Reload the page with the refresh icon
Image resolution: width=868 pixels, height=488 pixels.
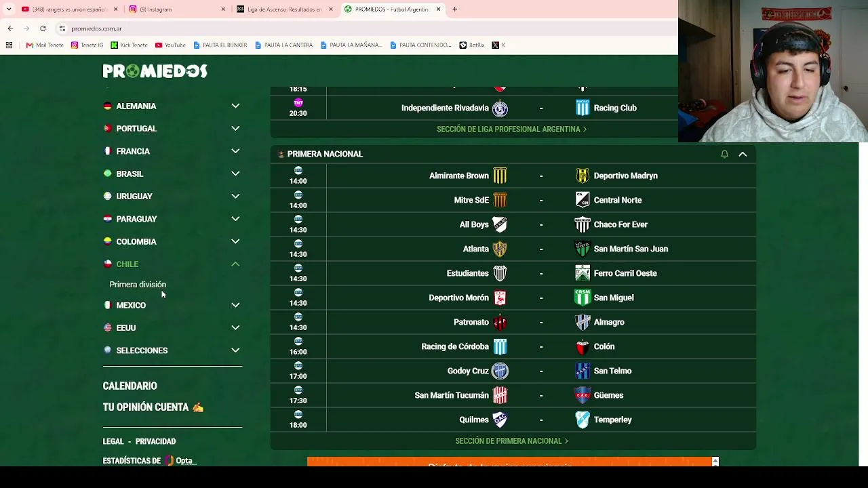coord(43,28)
